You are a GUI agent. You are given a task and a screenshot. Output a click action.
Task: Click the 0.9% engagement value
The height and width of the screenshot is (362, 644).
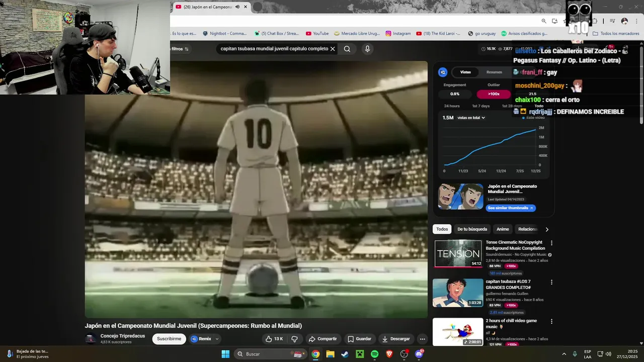[x=455, y=94]
